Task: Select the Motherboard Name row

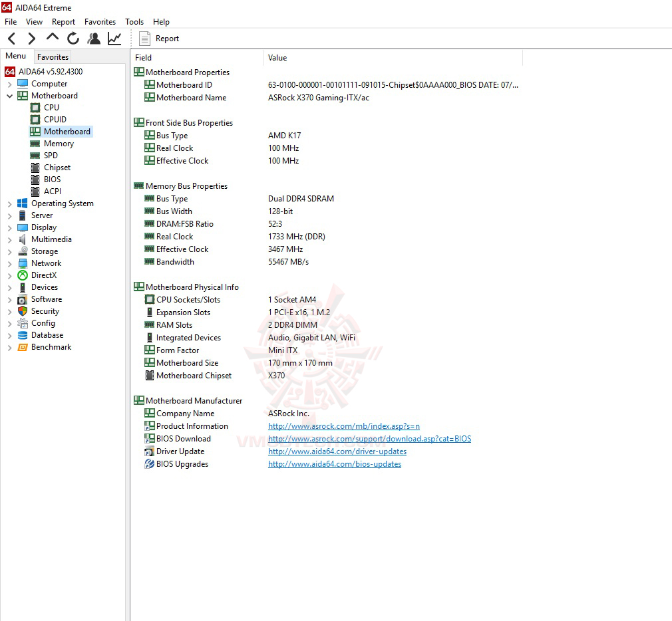Action: 327,98
